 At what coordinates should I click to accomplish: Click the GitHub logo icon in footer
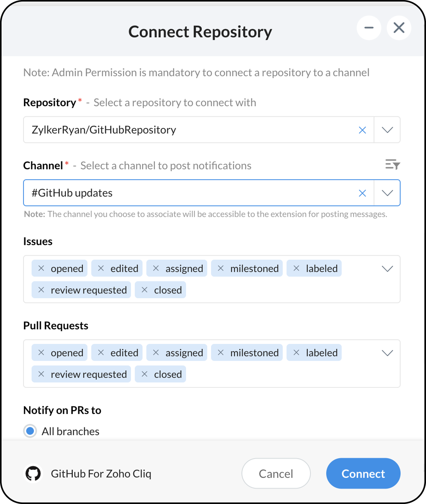[33, 474]
